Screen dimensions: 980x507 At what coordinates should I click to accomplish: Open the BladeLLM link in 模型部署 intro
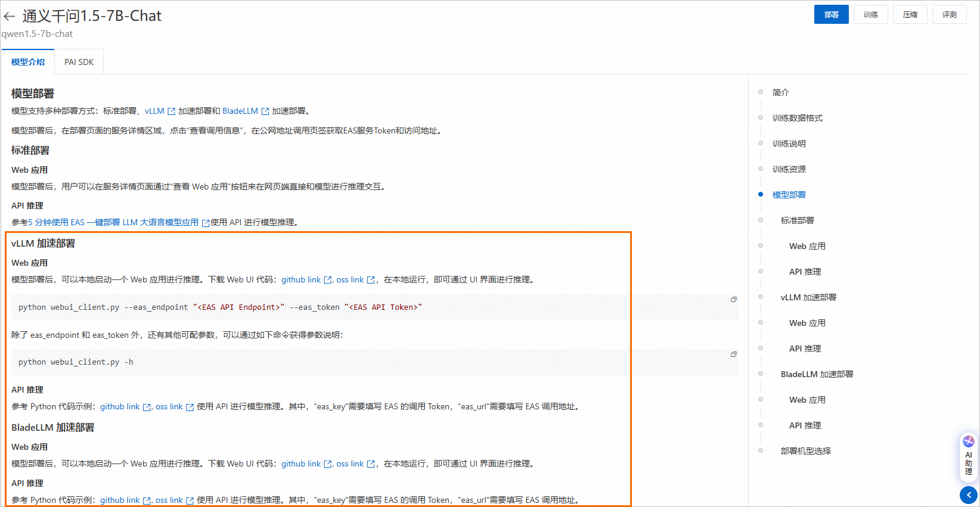240,111
